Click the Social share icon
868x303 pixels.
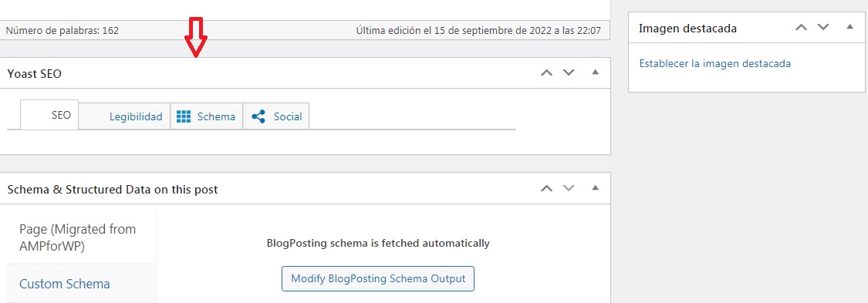coord(258,116)
